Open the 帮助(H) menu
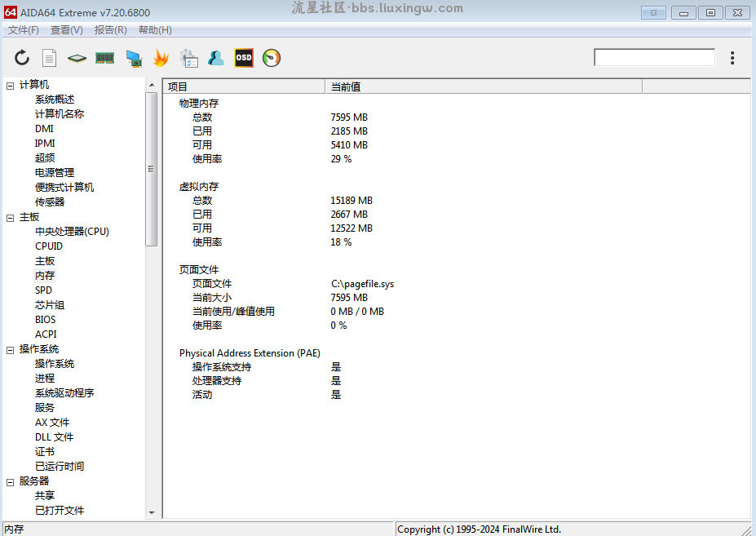Image resolution: width=756 pixels, height=536 pixels. point(155,30)
